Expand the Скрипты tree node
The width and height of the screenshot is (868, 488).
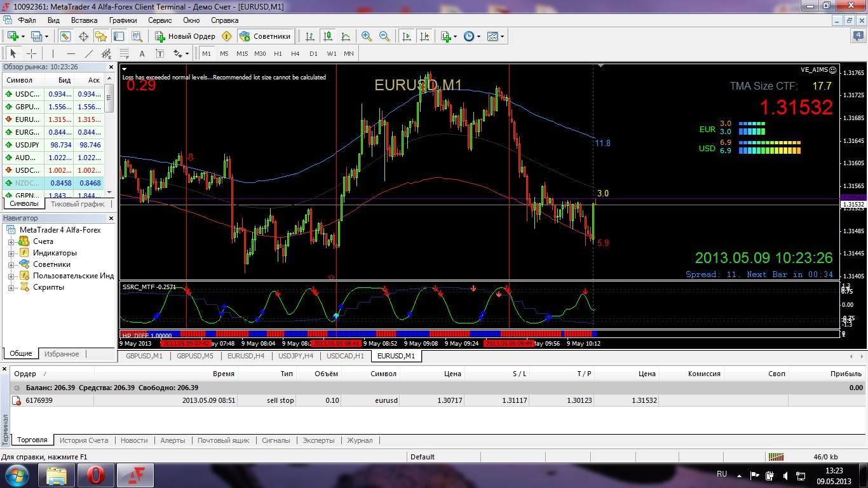point(11,287)
